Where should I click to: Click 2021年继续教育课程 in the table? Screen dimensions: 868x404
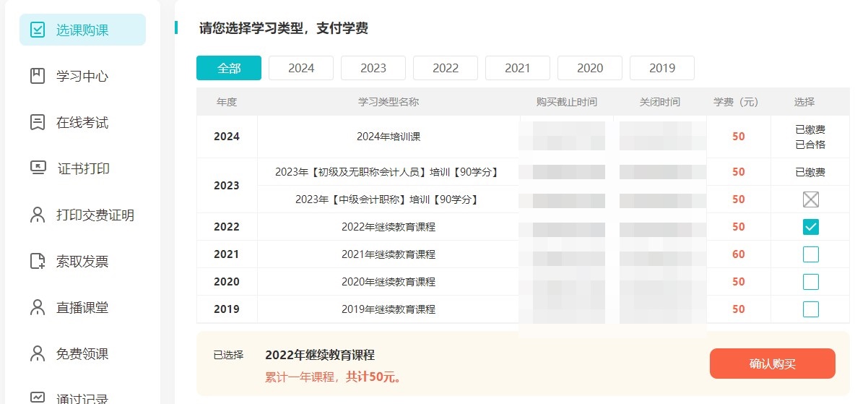point(389,254)
